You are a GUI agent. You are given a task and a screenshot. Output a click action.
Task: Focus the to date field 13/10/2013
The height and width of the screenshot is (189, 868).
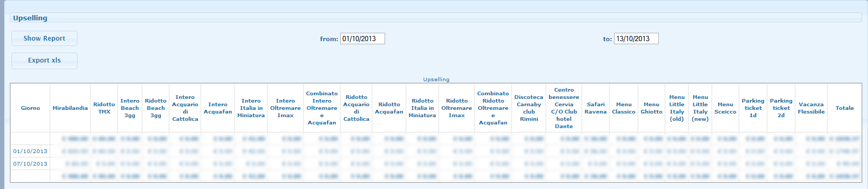pyautogui.click(x=636, y=39)
